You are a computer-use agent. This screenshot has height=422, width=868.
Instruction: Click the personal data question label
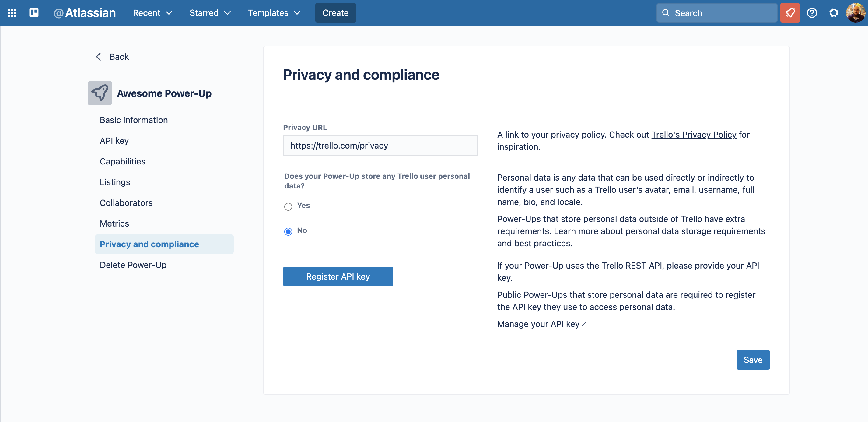pyautogui.click(x=377, y=181)
